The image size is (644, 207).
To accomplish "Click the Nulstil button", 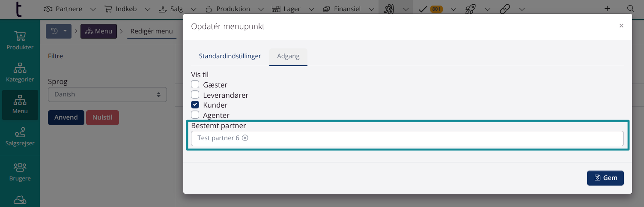I will click(x=102, y=117).
